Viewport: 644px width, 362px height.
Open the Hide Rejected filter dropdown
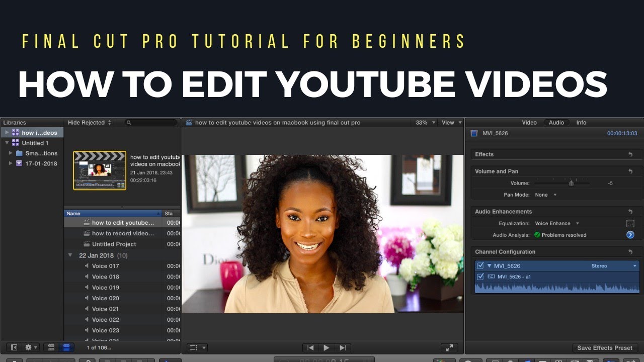tap(90, 123)
